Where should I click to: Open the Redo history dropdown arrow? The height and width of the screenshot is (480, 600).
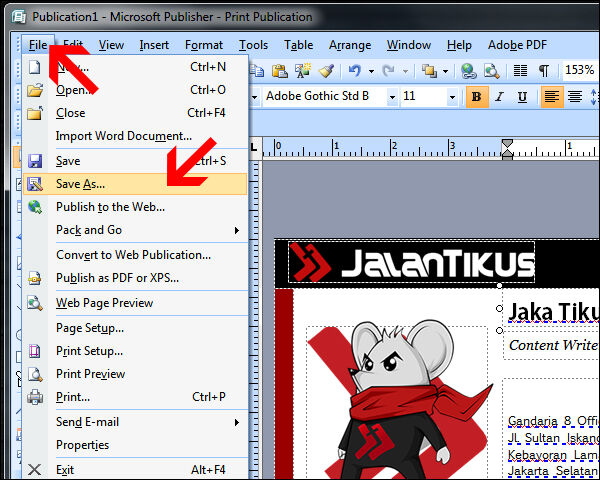[405, 71]
